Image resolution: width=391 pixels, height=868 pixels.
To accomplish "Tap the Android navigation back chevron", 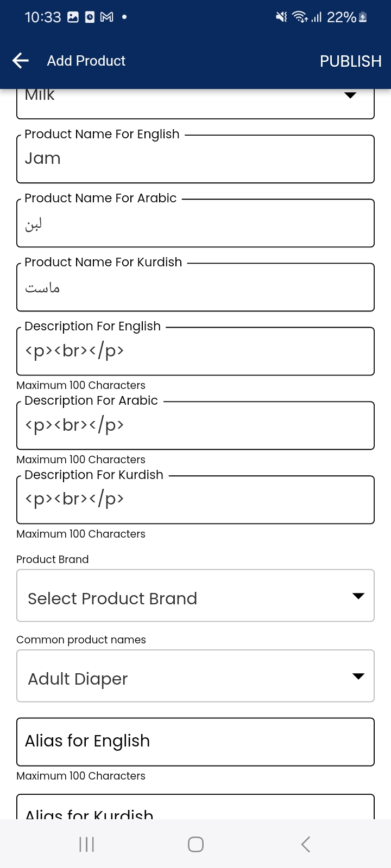I will pos(306,844).
